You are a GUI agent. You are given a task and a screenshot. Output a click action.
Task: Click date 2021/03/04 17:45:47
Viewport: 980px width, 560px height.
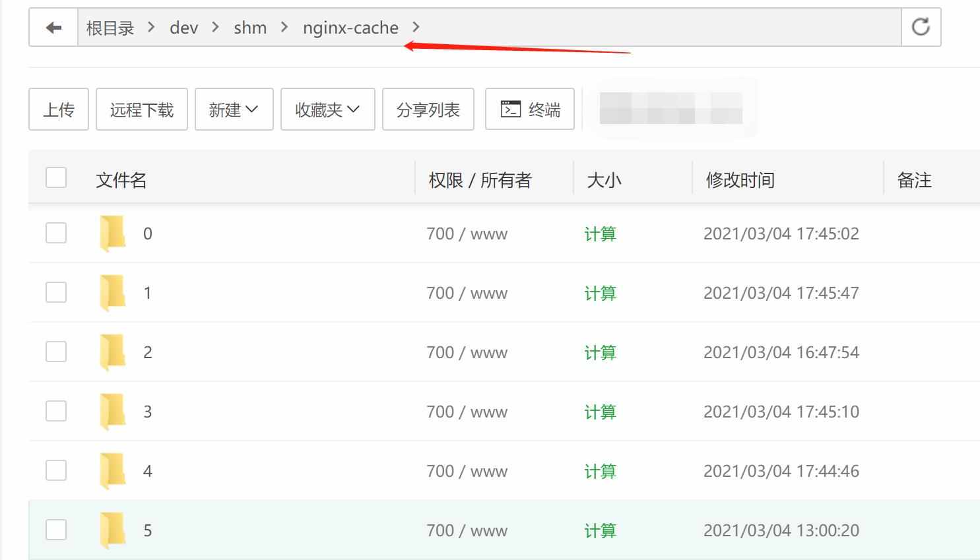pos(781,293)
